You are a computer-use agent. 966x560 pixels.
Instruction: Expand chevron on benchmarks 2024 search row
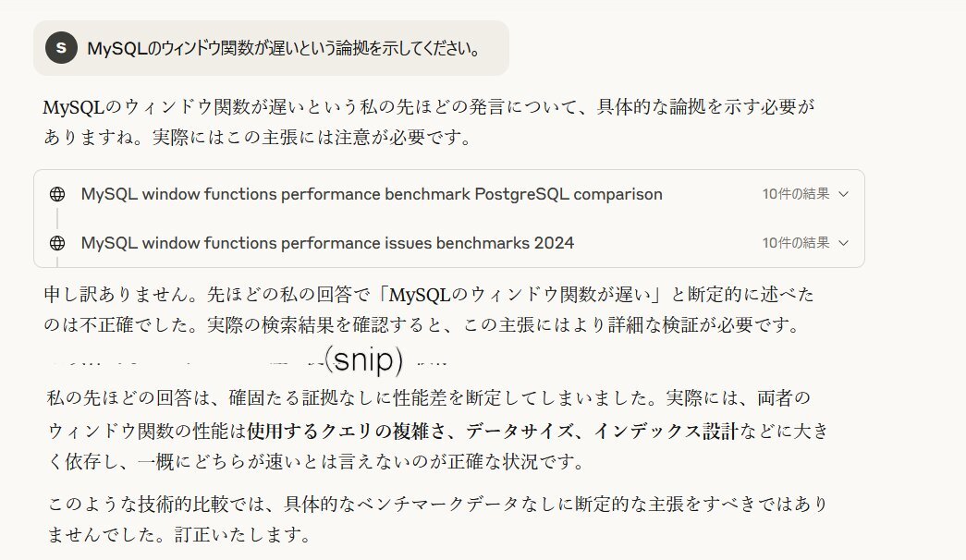click(x=844, y=243)
